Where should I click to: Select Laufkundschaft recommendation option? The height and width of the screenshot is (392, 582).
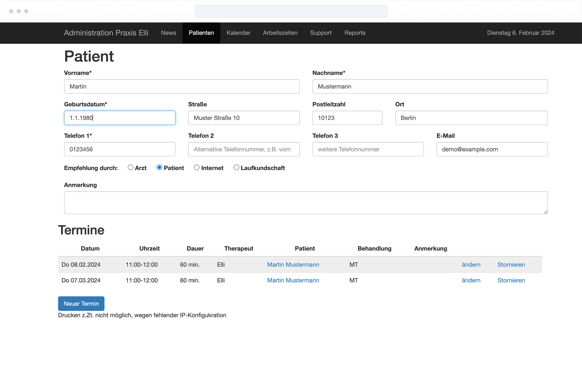click(236, 167)
